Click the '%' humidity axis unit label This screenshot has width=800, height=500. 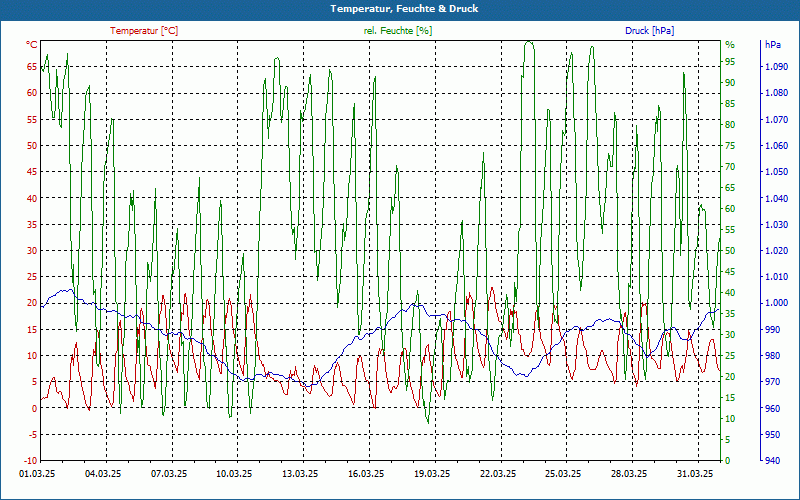click(x=730, y=45)
